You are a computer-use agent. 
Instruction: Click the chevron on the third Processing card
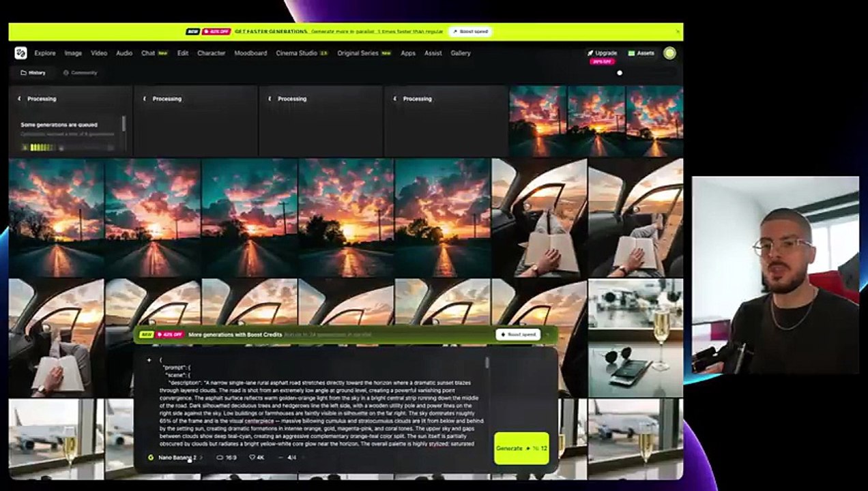pyautogui.click(x=270, y=99)
